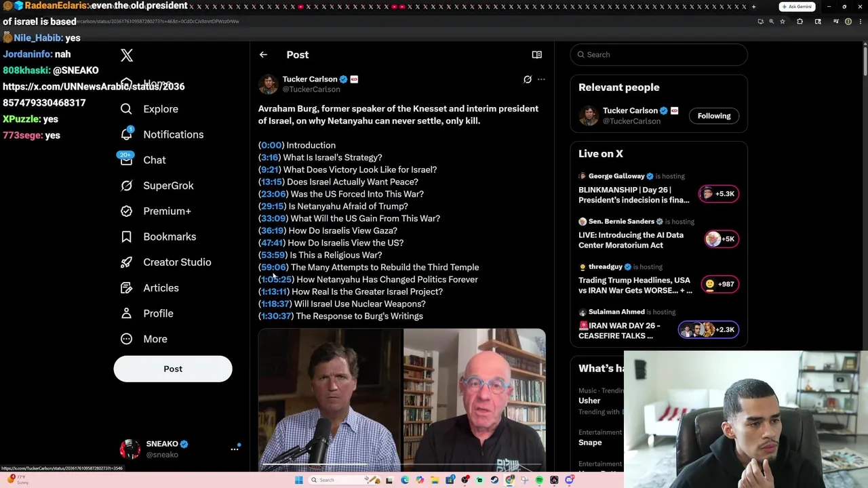The width and height of the screenshot is (868, 488).
Task: Jump to timestamp 33:09
Action: tap(273, 218)
